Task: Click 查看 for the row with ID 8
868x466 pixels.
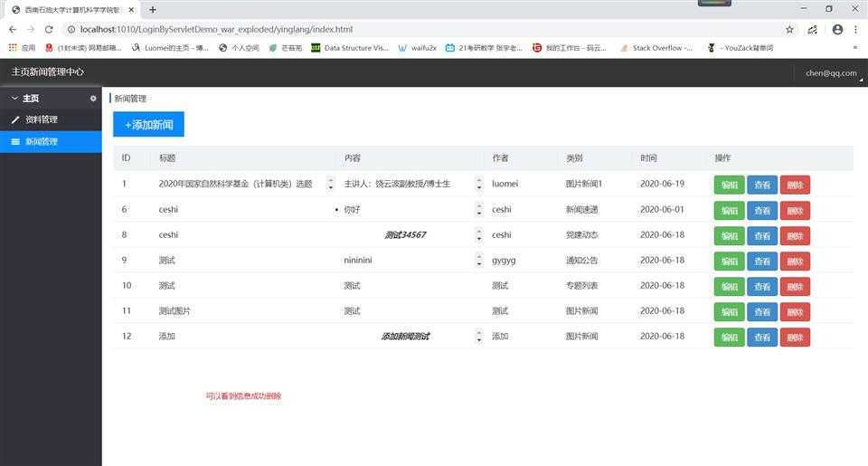Action: [x=762, y=236]
